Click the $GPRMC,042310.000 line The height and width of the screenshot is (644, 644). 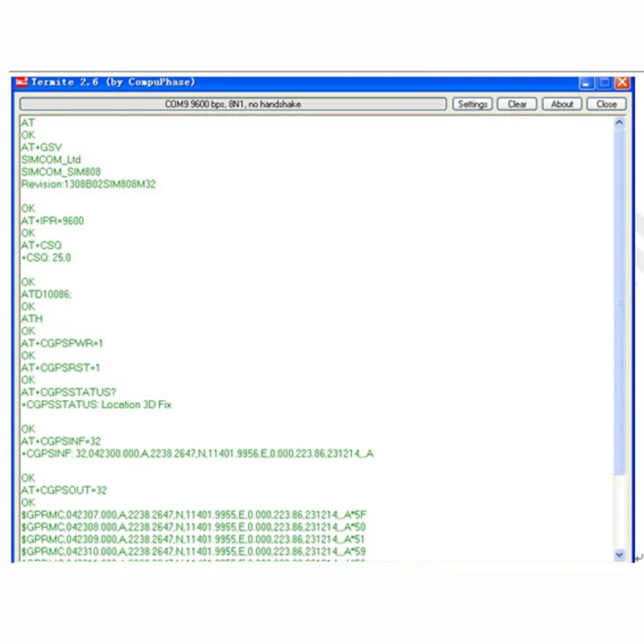pos(193,551)
